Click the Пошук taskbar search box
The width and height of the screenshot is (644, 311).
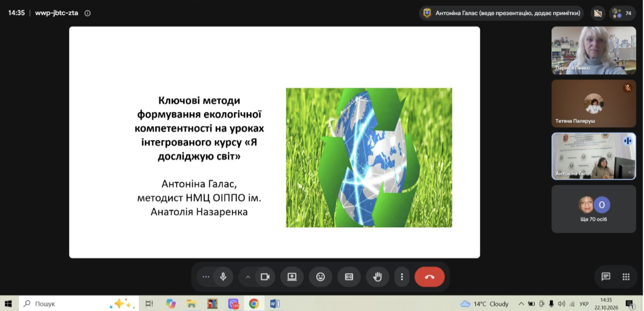(78, 304)
